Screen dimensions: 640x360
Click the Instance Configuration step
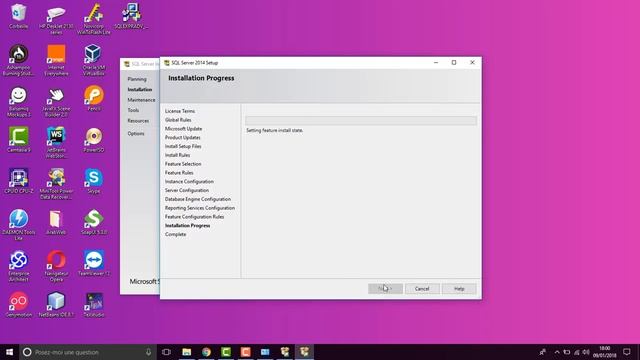pyautogui.click(x=189, y=182)
